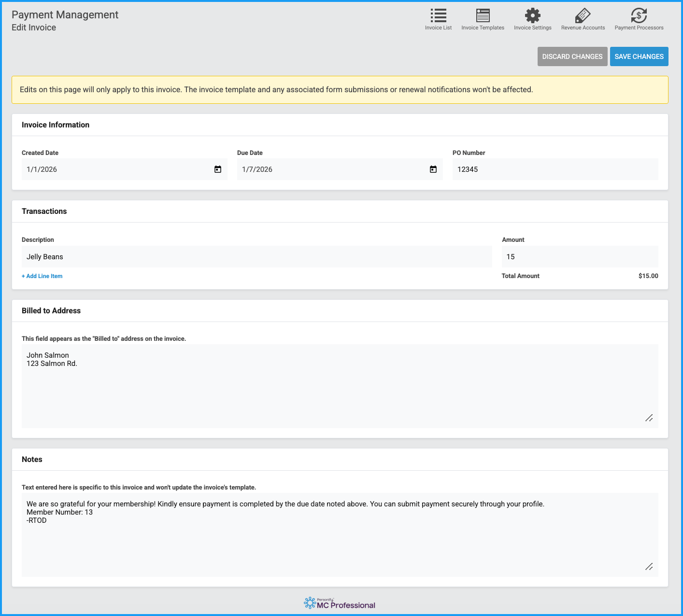Add a new line item
683x616 pixels.
42,276
